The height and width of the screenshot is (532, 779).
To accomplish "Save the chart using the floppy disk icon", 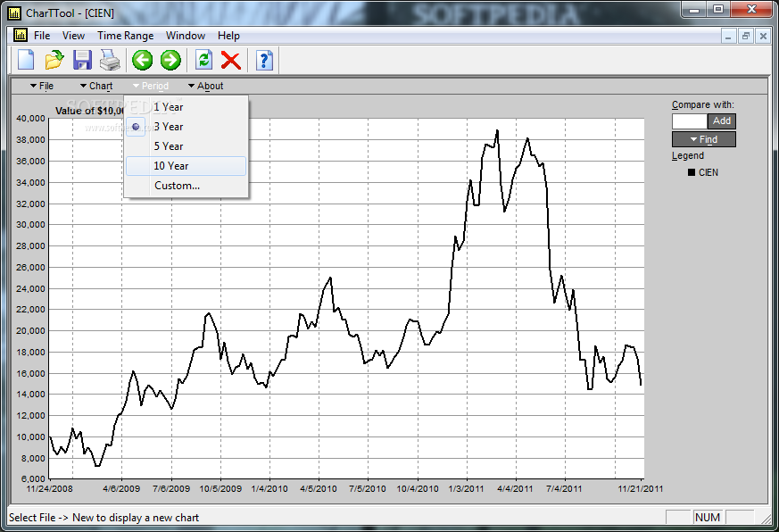I will coord(82,60).
